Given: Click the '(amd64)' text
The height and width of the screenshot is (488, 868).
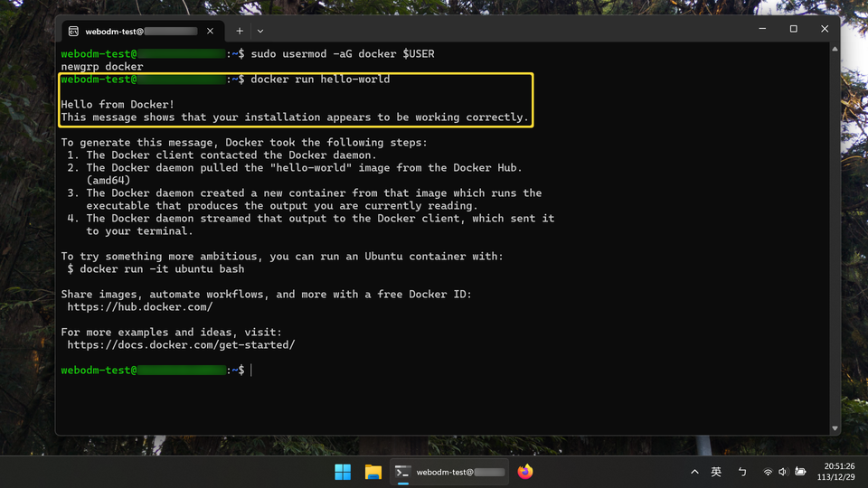Looking at the screenshot, I should tap(108, 181).
